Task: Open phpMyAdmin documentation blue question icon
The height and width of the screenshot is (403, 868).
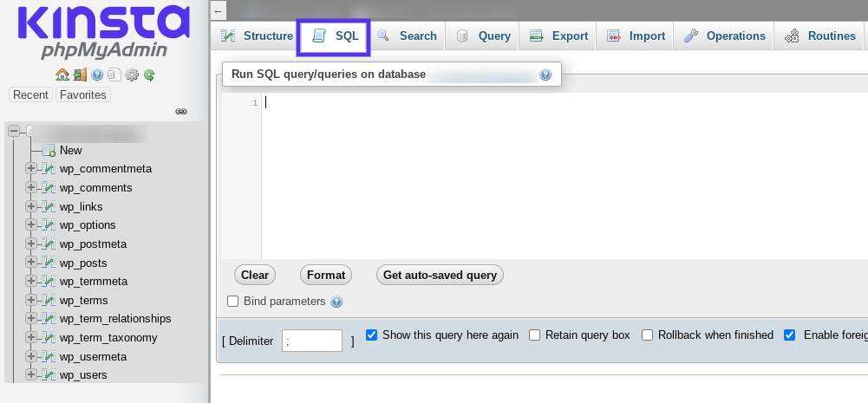Action: [x=97, y=75]
